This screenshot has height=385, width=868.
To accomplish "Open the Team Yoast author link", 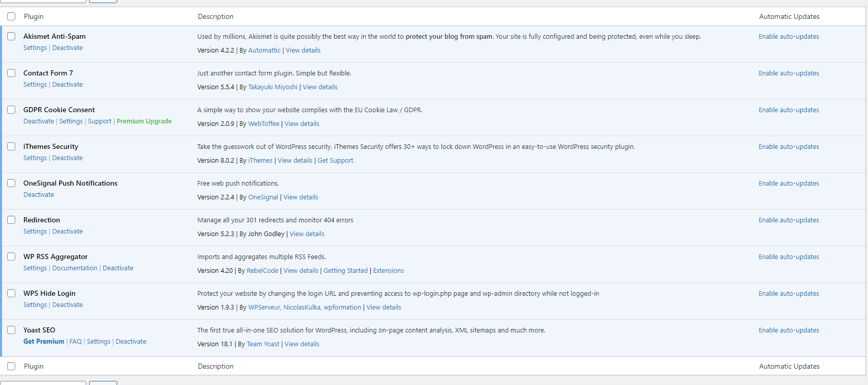I will click(x=263, y=344).
